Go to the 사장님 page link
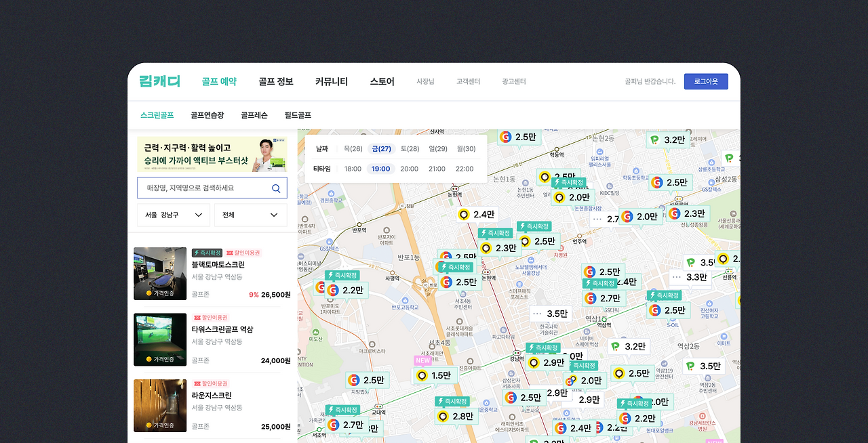 pyautogui.click(x=425, y=81)
